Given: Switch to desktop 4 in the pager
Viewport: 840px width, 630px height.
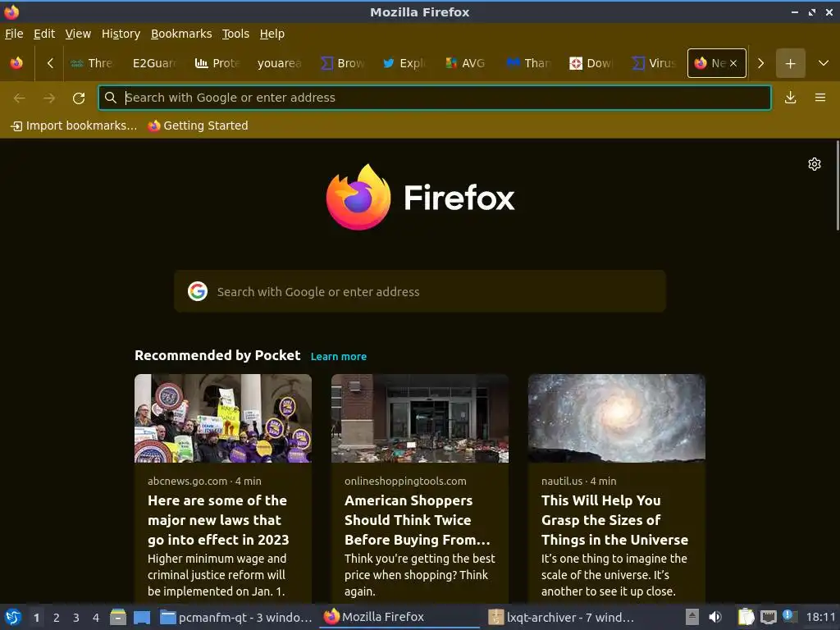Looking at the screenshot, I should click(96, 618).
